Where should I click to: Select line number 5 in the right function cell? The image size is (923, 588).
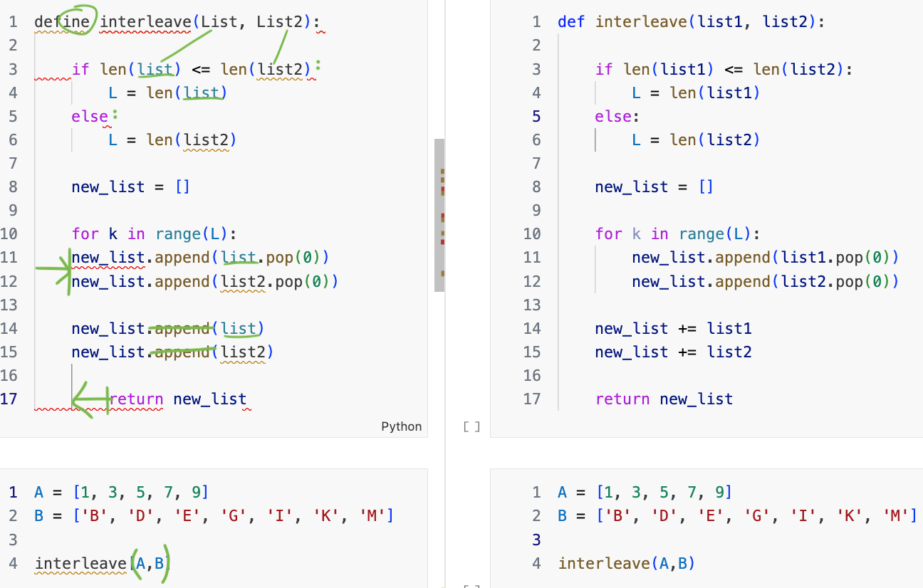coord(536,116)
